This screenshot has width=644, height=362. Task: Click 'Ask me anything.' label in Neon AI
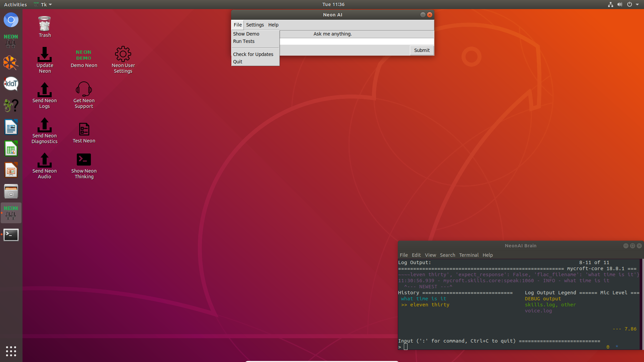point(332,34)
